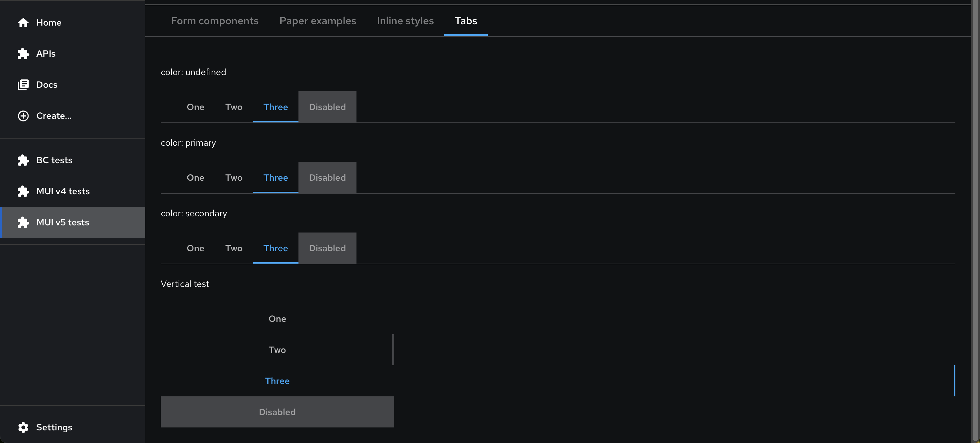Select tab Two under color: primary
This screenshot has width=980, height=443.
(234, 177)
